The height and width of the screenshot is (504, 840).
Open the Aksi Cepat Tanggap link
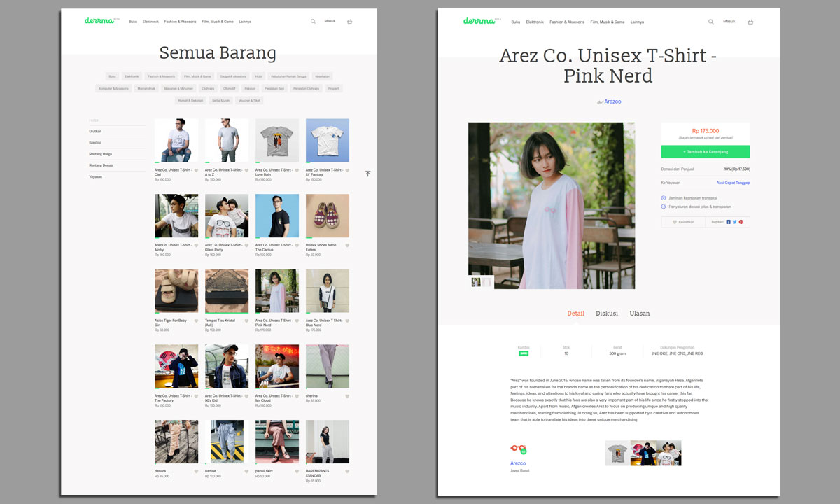pyautogui.click(x=733, y=183)
